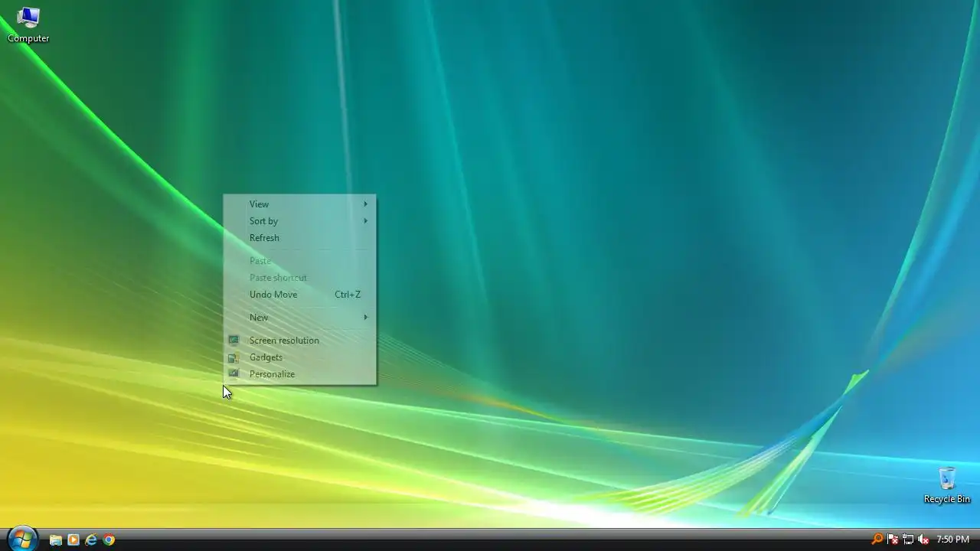
Task: Open Gadgets from the context menu
Action: (x=299, y=357)
